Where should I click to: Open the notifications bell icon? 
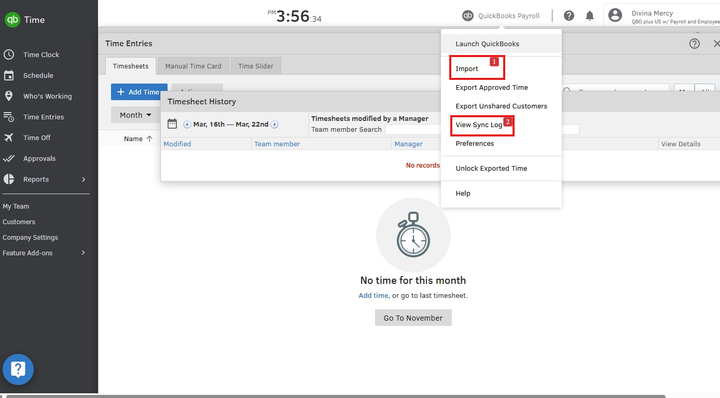590,16
